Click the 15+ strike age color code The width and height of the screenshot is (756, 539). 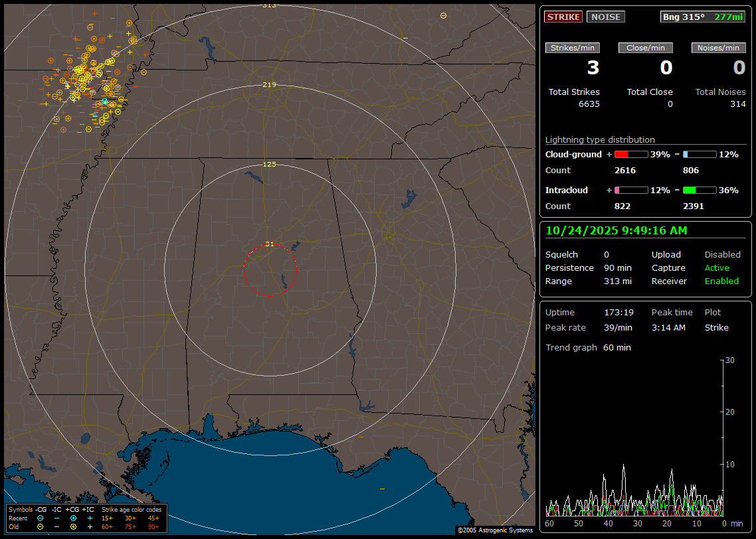click(107, 518)
